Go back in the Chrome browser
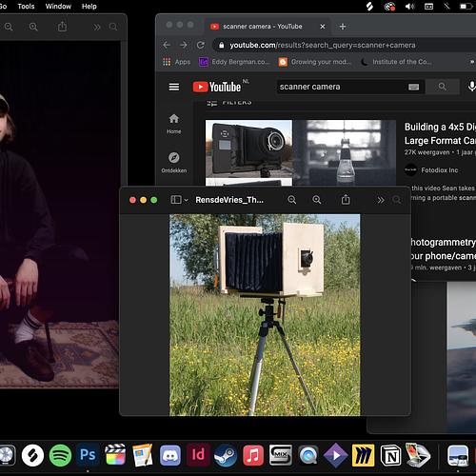Viewport: 476px width, 476px height. coord(167,45)
